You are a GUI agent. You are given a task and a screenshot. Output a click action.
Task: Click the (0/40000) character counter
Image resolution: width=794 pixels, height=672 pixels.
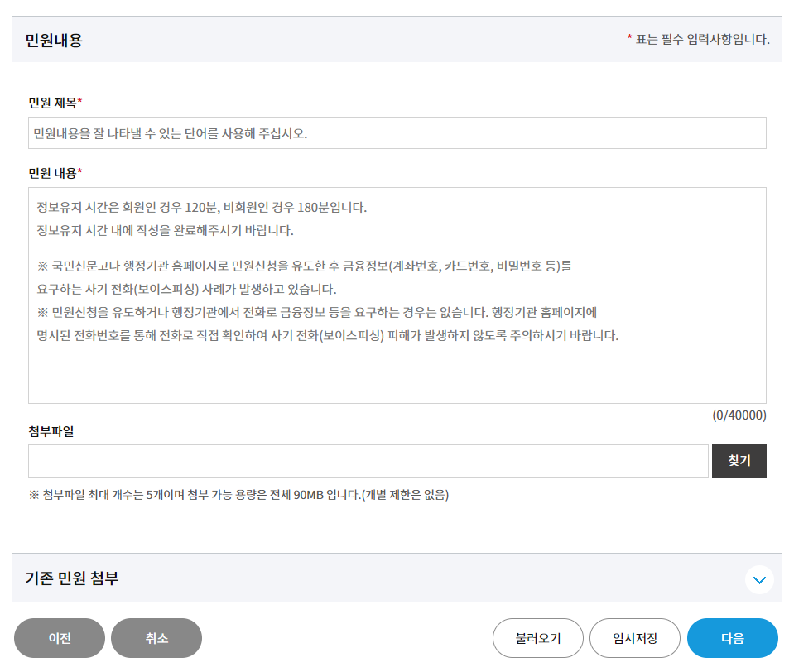[x=739, y=415]
